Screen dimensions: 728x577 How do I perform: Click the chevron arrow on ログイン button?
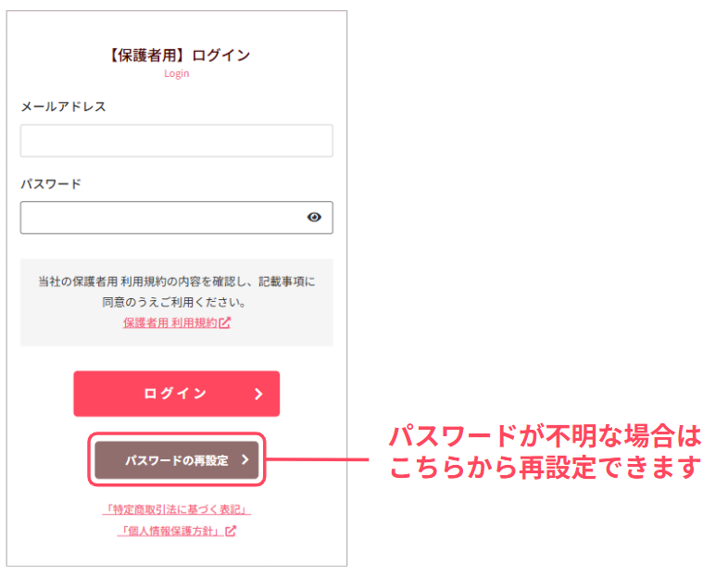tap(258, 394)
